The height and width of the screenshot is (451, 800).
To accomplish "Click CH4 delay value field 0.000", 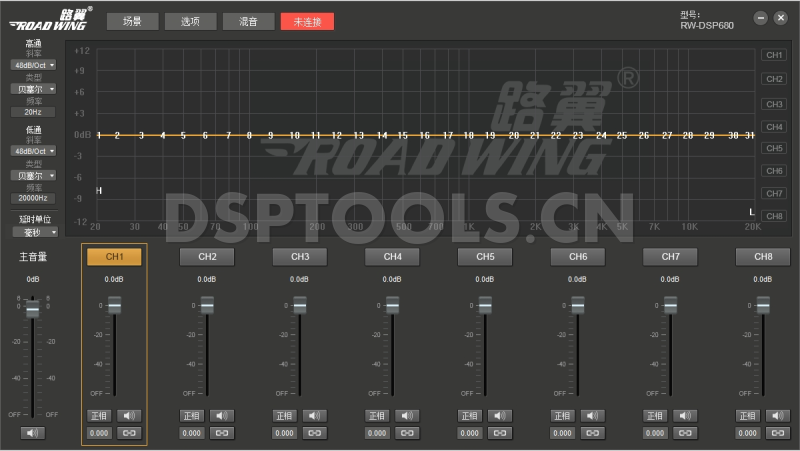I will coord(377,433).
